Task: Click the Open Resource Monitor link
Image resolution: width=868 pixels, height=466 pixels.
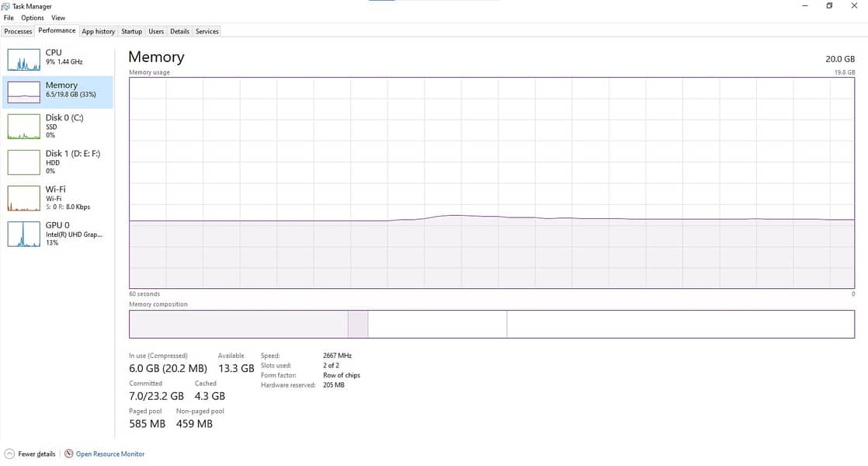Action: point(110,454)
